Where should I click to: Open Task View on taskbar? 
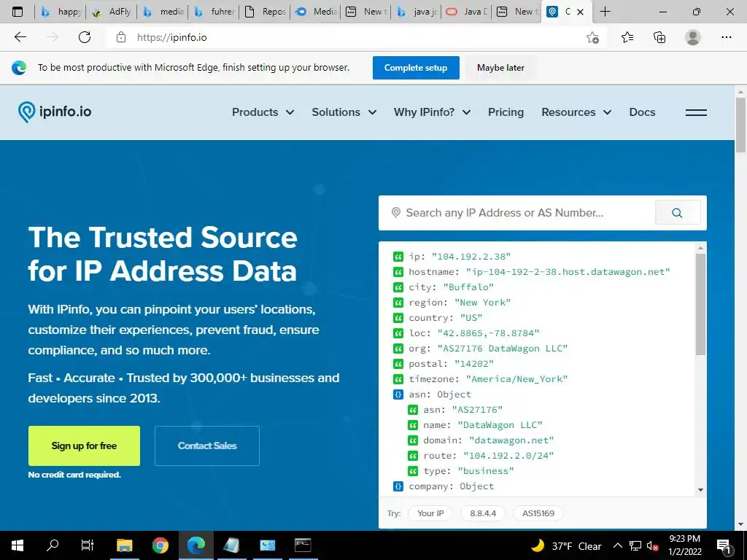tap(88, 545)
